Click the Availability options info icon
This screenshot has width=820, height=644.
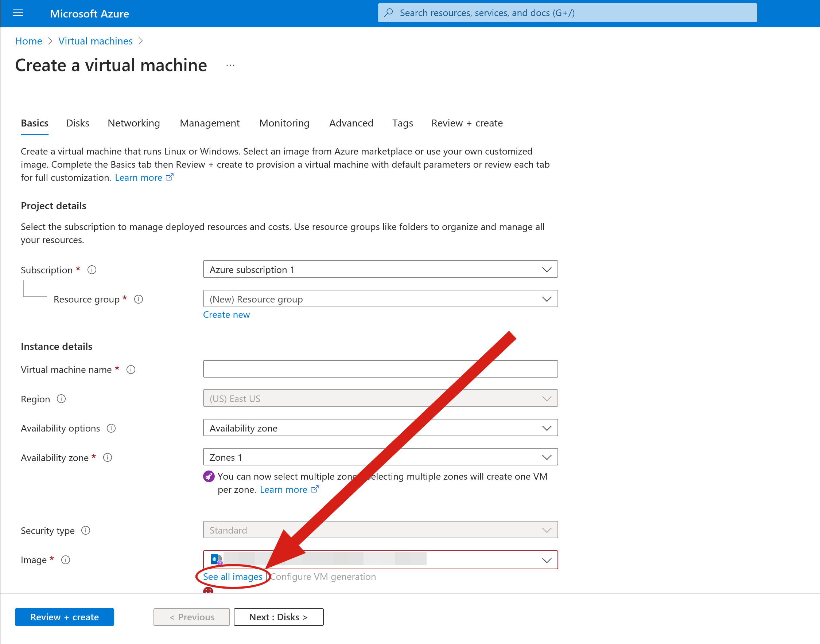(x=111, y=428)
